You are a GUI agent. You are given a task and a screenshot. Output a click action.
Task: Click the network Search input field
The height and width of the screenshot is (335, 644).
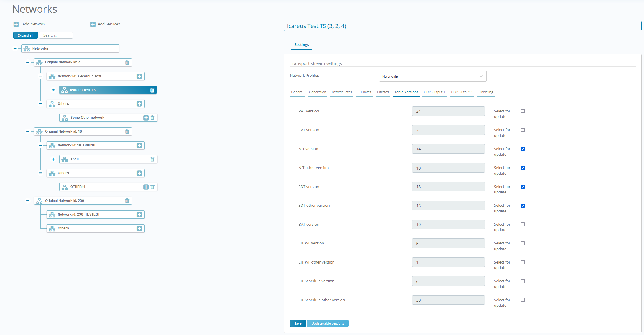[x=56, y=35]
